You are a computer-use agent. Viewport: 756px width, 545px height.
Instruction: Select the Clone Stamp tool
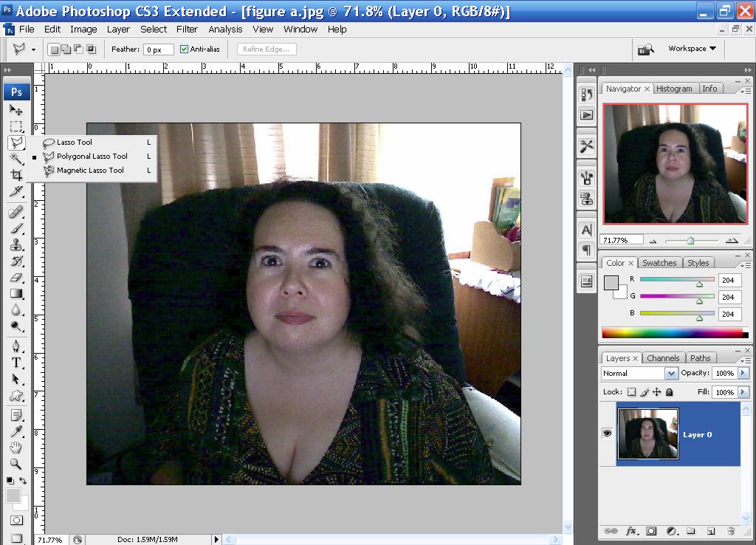[16, 245]
